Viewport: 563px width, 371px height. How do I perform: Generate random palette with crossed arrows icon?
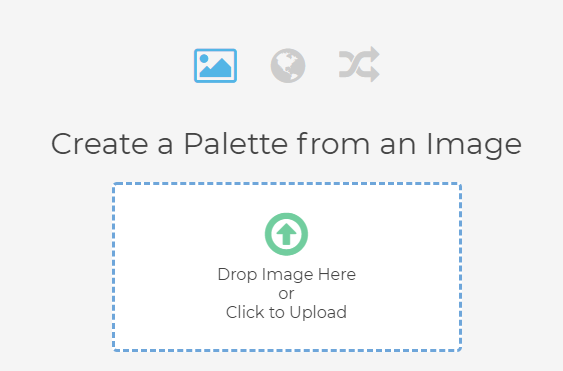tap(359, 64)
